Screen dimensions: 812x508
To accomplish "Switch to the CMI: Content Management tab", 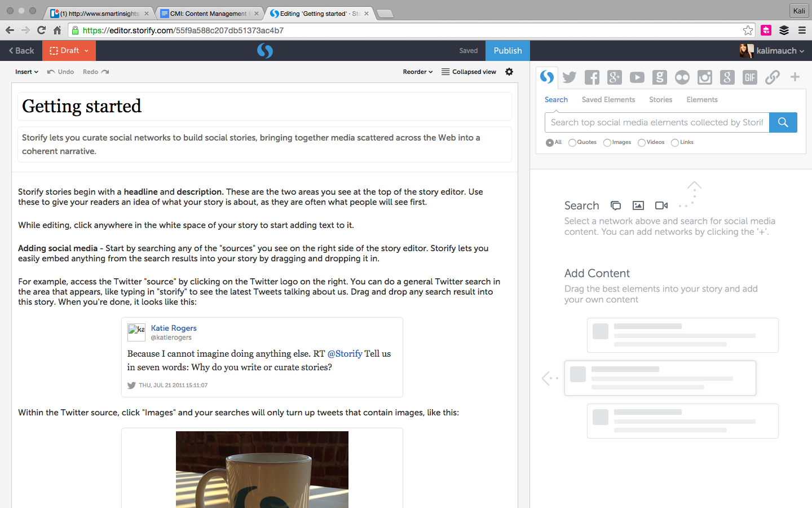I will [x=208, y=13].
